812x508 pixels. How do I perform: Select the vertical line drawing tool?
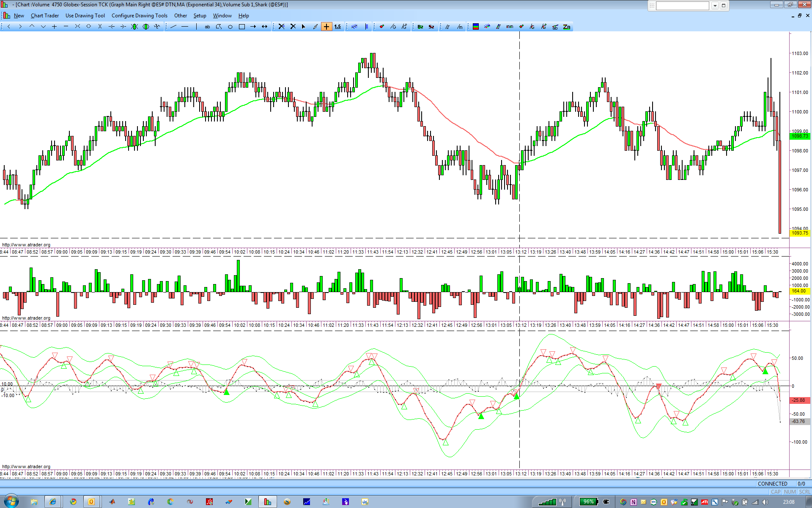coord(196,27)
